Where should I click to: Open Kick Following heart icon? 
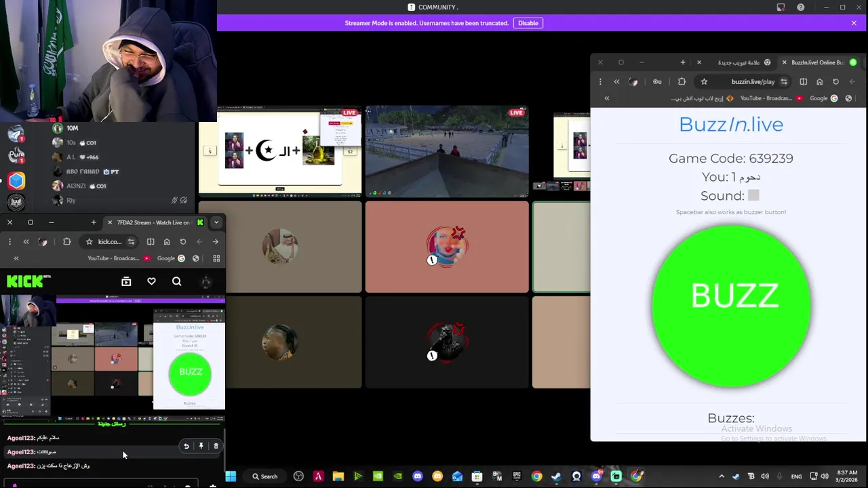coord(151,281)
